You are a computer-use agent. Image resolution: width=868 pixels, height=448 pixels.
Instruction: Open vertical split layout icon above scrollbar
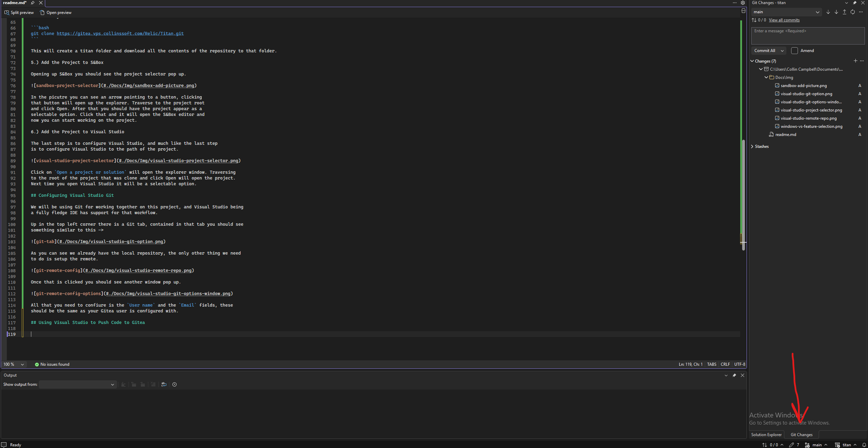tap(744, 11)
